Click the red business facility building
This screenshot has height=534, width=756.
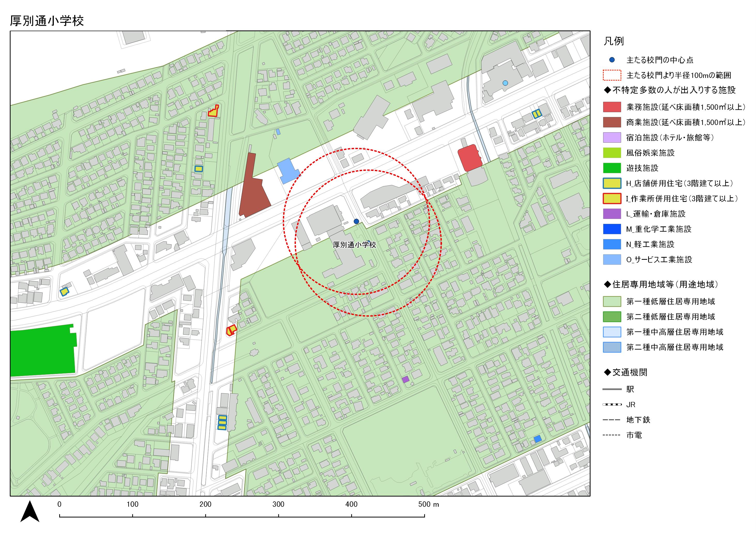pos(470,158)
